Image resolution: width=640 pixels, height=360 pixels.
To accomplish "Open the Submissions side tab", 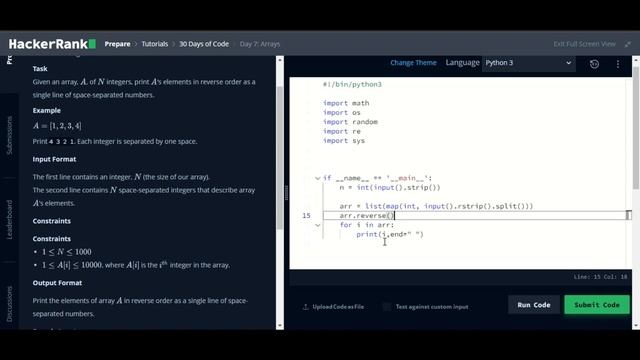I will (9, 135).
